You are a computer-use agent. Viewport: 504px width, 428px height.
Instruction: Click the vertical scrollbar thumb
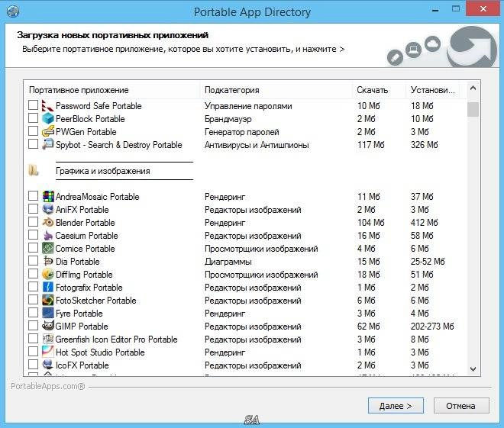coord(473,109)
